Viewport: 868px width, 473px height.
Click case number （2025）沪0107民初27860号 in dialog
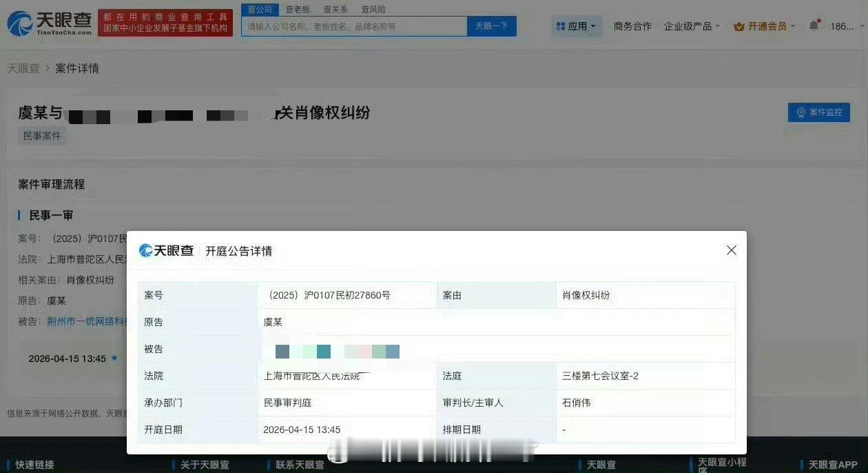(327, 295)
